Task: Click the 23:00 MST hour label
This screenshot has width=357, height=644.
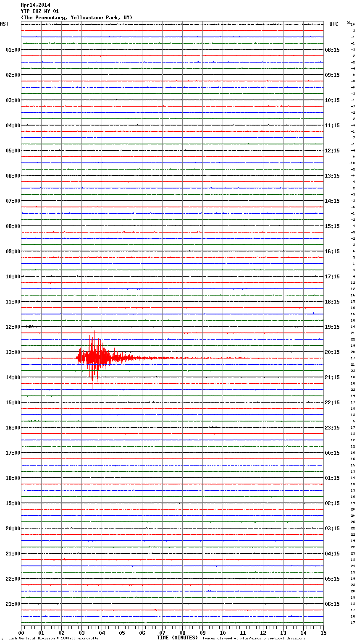Action: pyautogui.click(x=13, y=604)
